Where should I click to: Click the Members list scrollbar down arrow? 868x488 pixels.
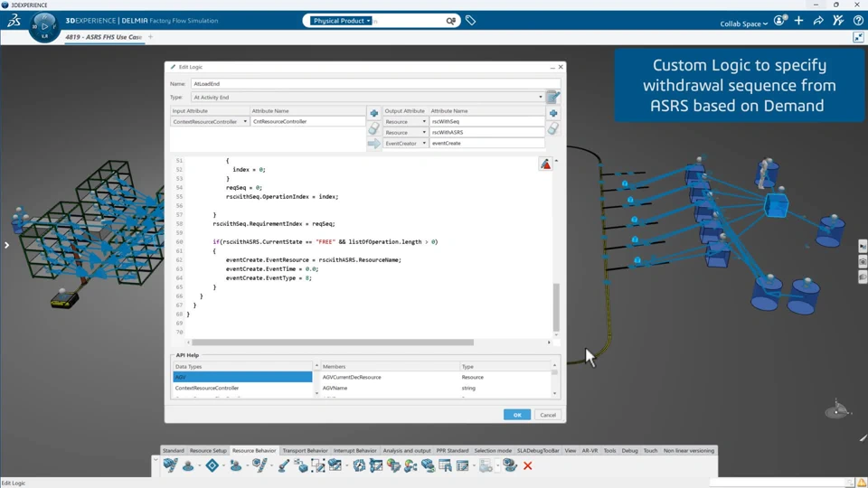click(x=554, y=394)
